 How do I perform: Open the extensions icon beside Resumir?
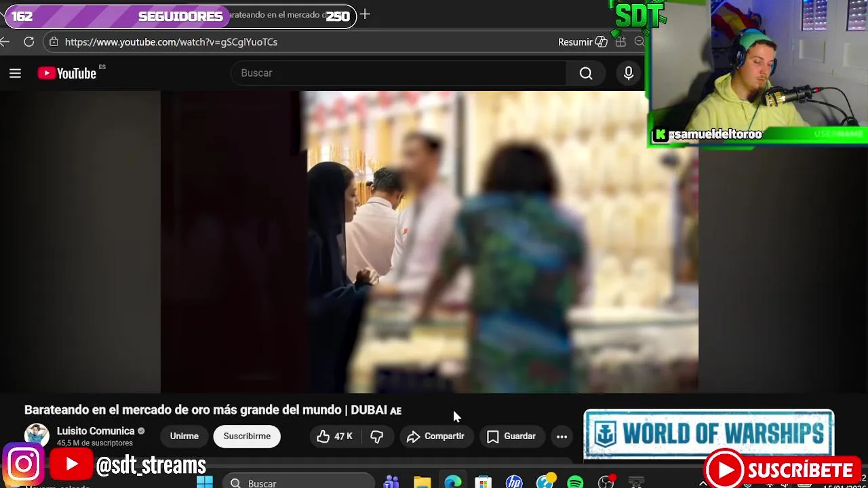click(x=620, y=42)
